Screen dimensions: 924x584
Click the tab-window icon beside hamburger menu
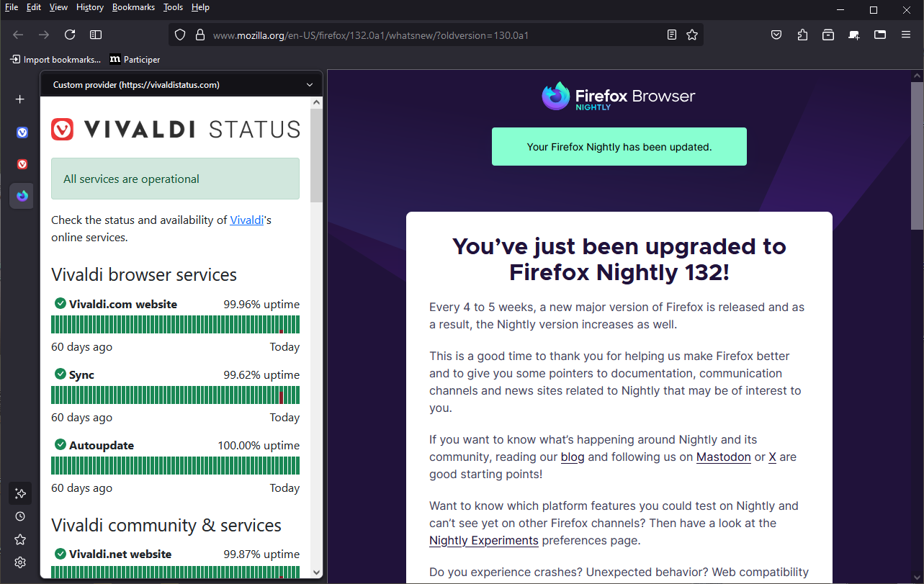[x=880, y=35]
